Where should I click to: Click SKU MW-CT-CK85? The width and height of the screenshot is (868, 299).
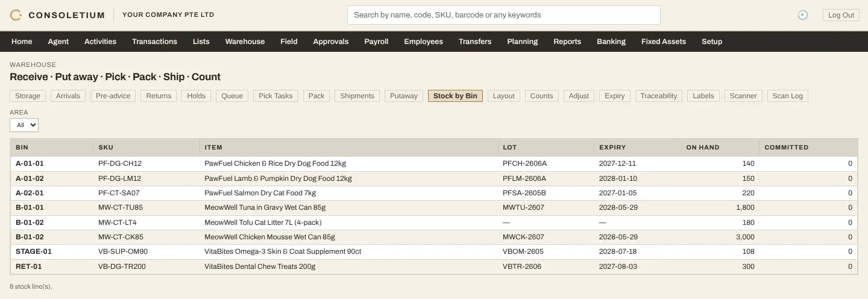(x=121, y=237)
